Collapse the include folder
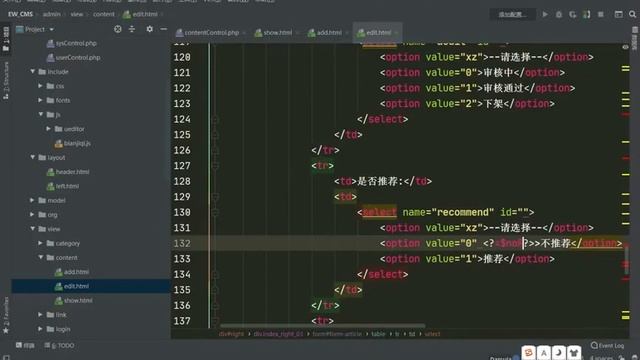Image resolution: width=640 pixels, height=360 pixels. point(32,71)
